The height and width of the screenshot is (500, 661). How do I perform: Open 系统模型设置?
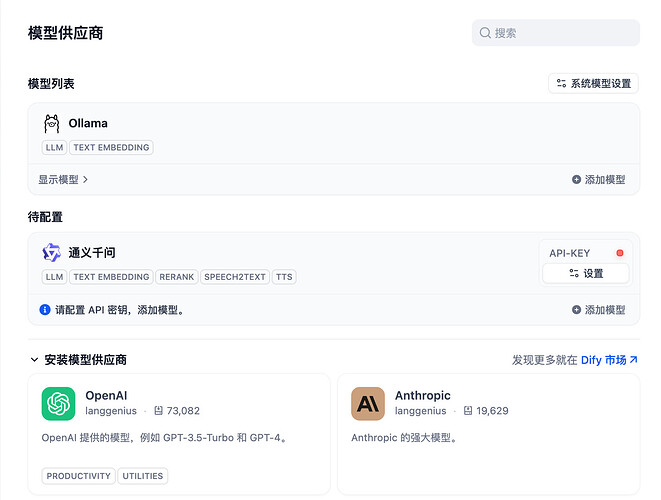[594, 84]
